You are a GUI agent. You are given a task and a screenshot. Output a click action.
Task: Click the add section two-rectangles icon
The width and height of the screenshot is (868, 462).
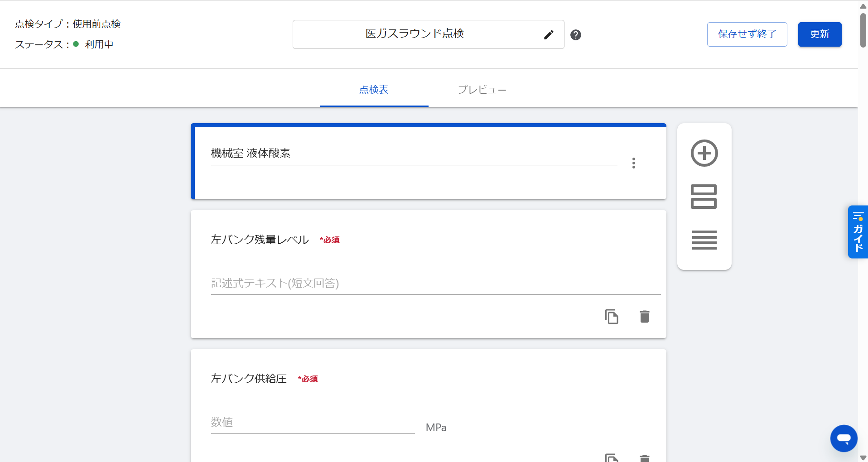(704, 197)
